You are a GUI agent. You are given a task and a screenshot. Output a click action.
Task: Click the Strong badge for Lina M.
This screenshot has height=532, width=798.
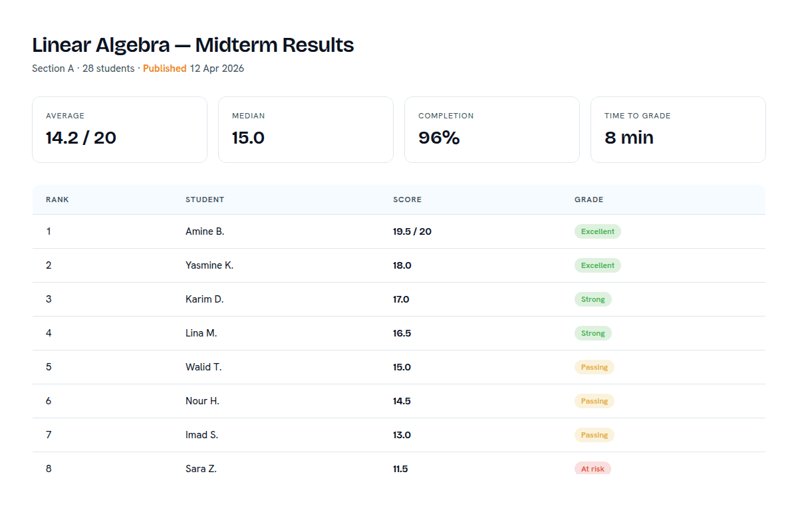pos(593,333)
